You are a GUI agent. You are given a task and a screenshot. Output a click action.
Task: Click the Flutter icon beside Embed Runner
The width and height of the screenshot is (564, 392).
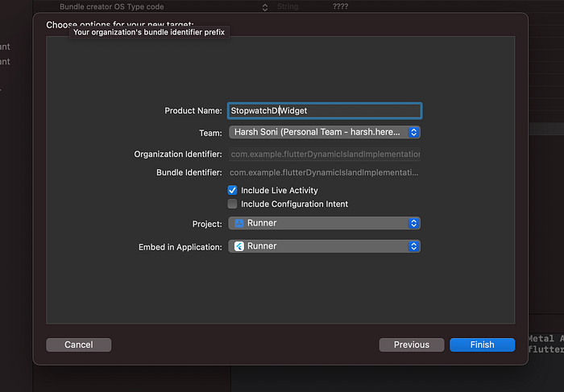tap(239, 246)
